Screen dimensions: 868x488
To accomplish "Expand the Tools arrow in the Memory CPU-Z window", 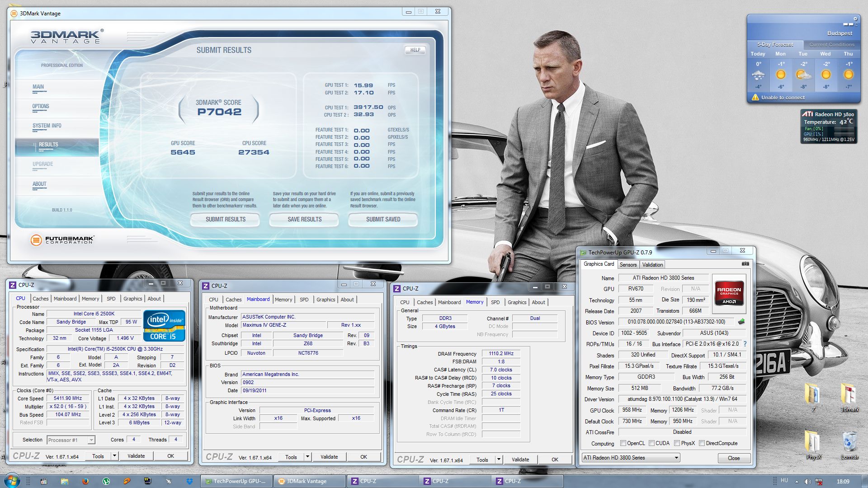I will [x=499, y=460].
